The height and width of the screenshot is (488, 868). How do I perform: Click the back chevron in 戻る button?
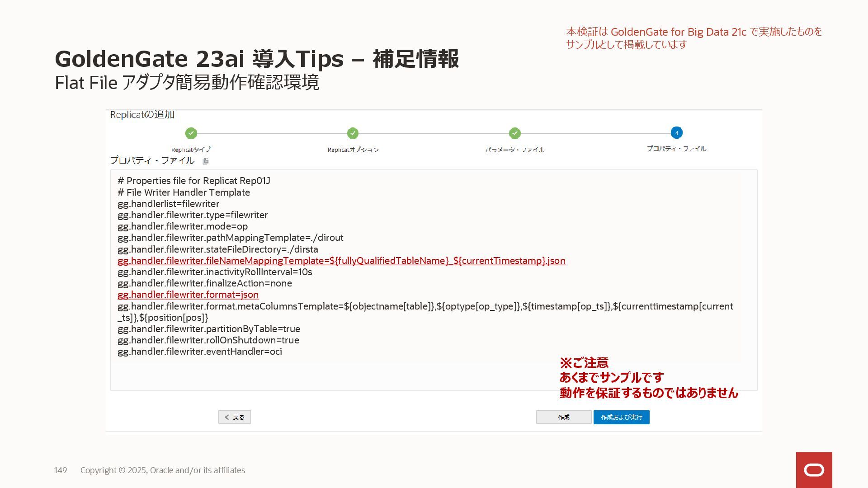tap(227, 417)
